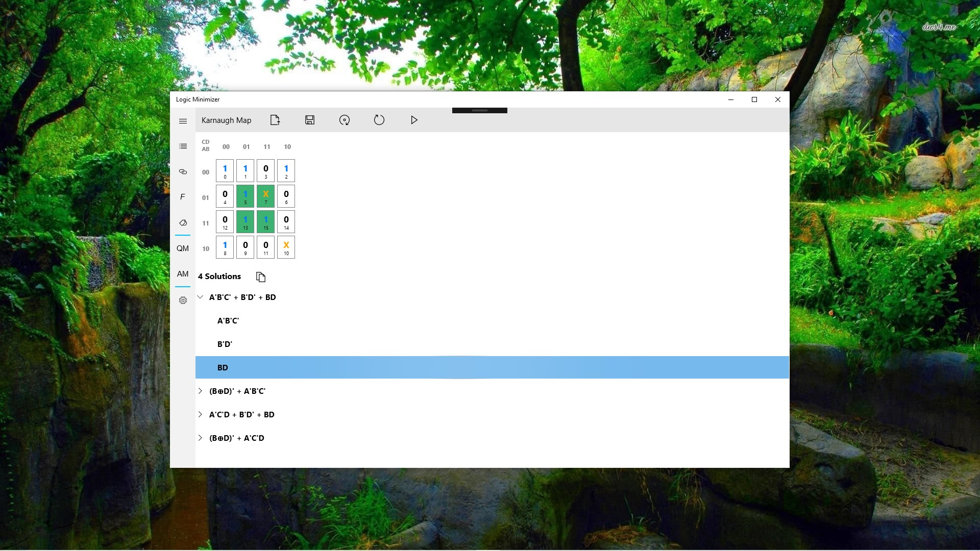
Task: Open the hamburger navigation menu
Action: pyautogui.click(x=183, y=121)
